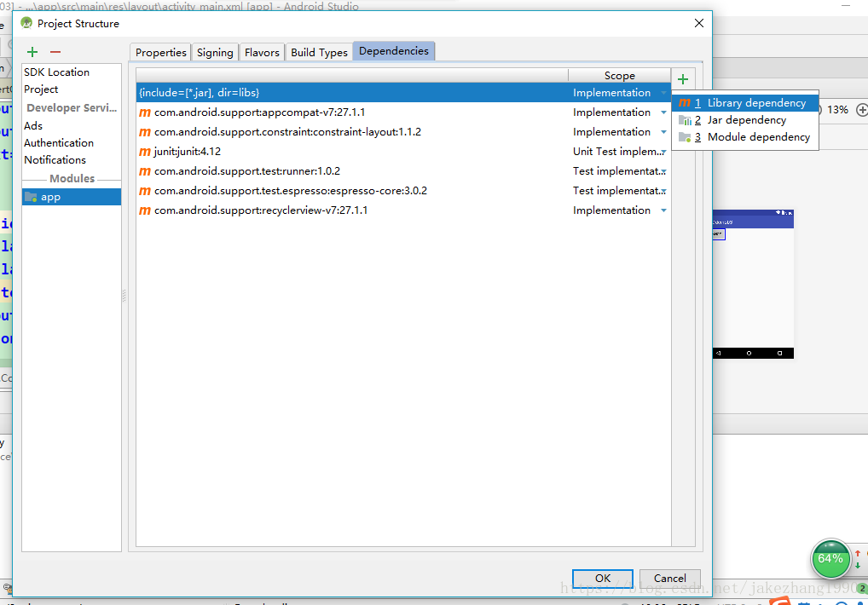Choose Module dependency from popup menu
868x605 pixels.
click(x=746, y=137)
